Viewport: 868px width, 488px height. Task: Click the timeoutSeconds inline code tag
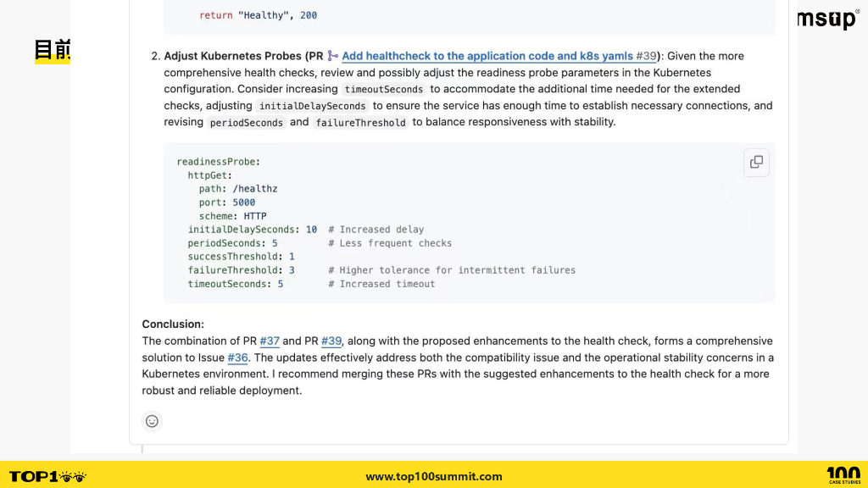point(383,89)
